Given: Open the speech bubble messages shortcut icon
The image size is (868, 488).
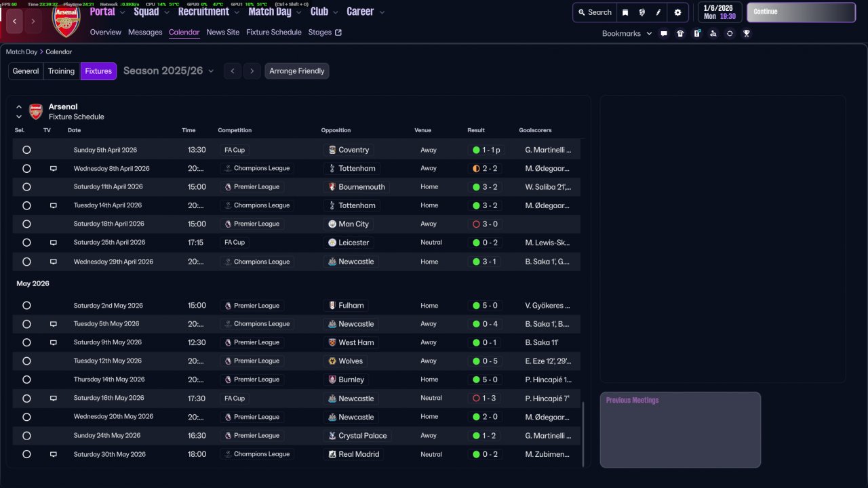Looking at the screenshot, I should click(664, 33).
